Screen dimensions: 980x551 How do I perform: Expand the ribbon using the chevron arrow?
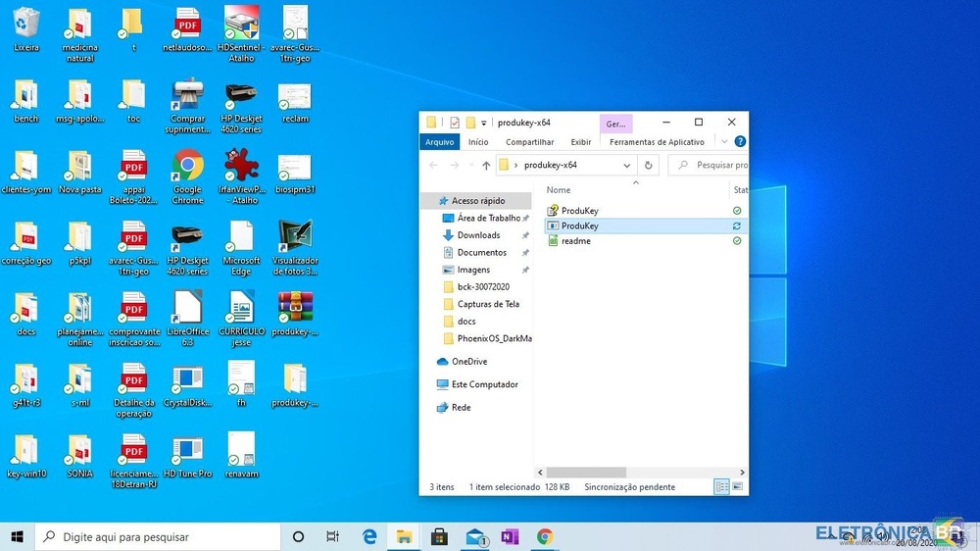[724, 142]
